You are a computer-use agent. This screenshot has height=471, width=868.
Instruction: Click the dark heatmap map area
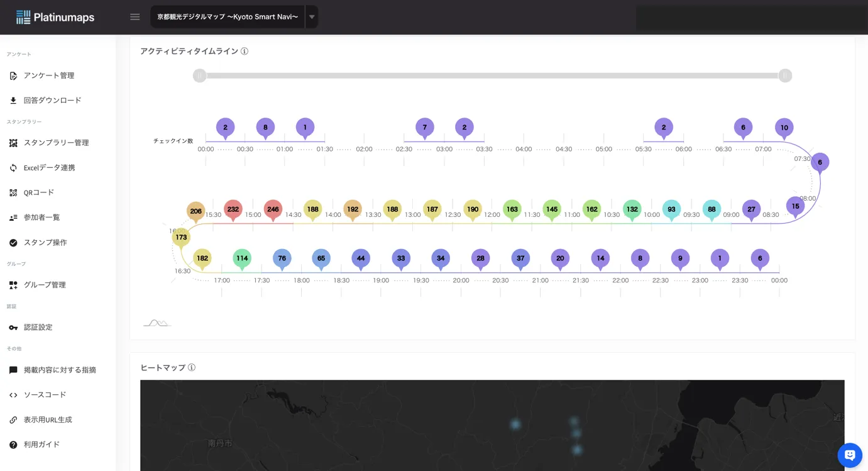point(492,425)
